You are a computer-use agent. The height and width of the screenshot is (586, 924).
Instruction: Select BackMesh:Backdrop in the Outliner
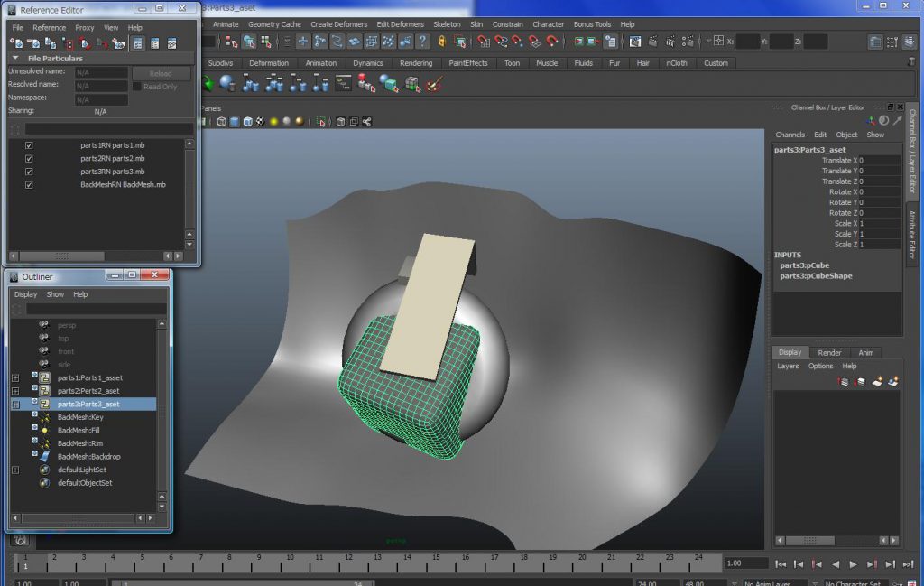pos(89,457)
